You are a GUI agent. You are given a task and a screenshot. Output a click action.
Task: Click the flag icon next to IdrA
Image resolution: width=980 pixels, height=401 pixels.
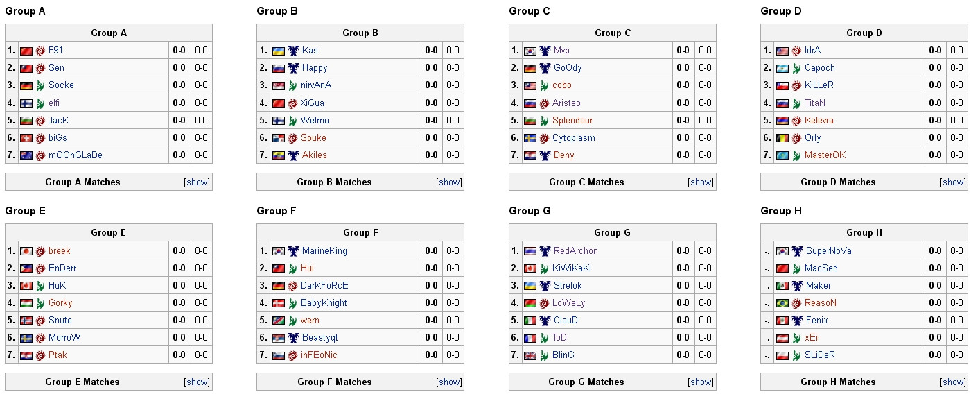click(x=782, y=51)
